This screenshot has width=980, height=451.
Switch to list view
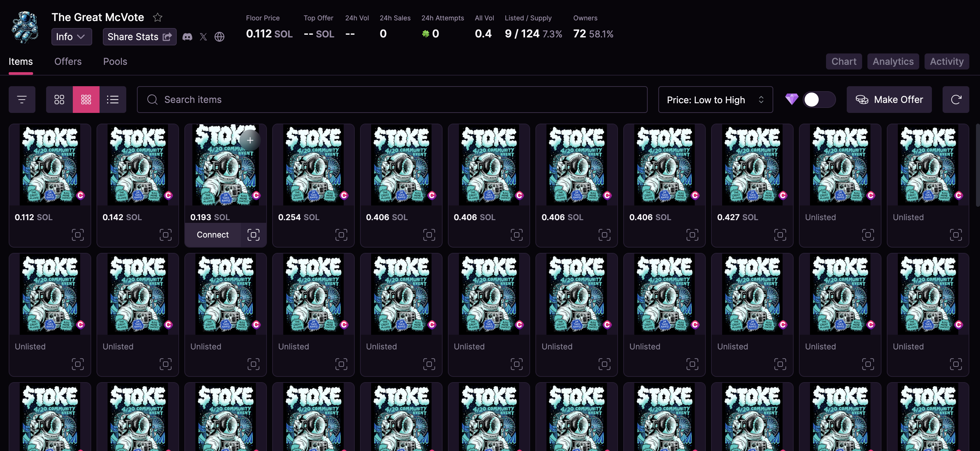coord(113,99)
